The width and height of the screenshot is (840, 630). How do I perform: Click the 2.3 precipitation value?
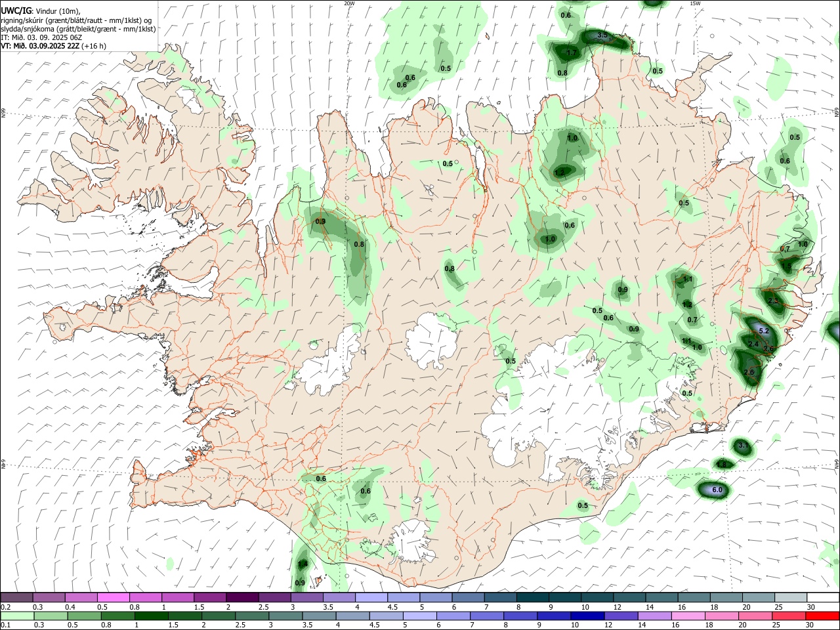pos(772,301)
